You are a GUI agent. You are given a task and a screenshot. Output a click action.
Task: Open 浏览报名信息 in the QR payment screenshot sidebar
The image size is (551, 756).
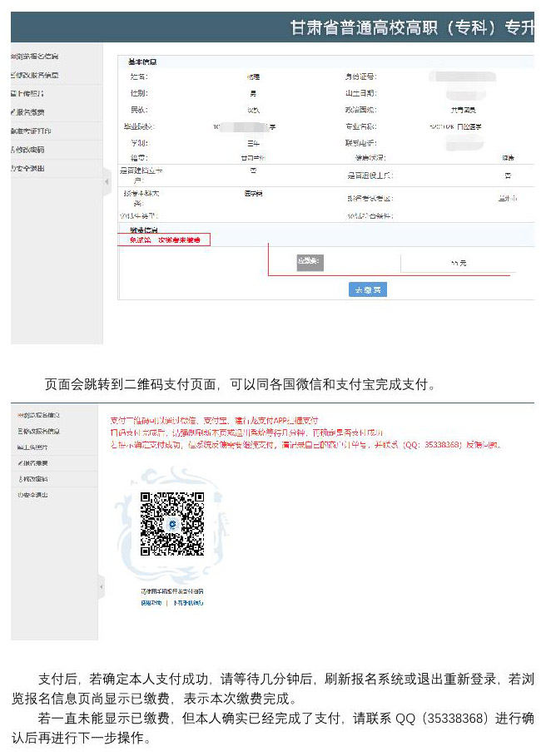coord(38,415)
